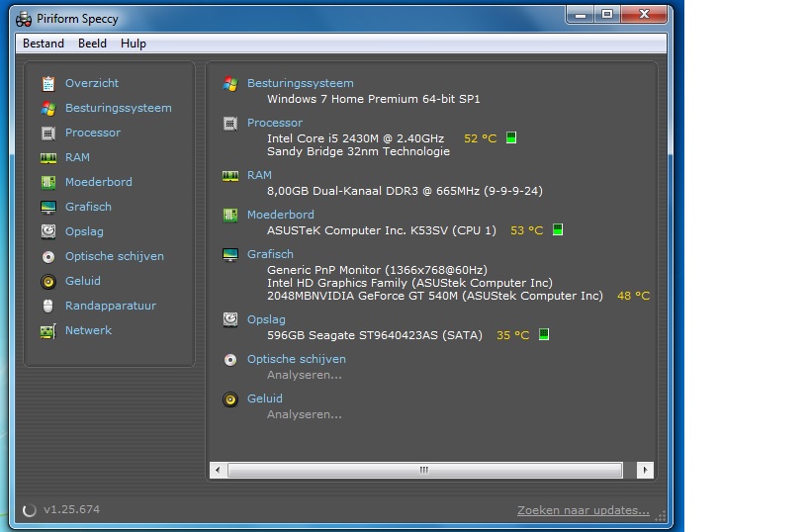Click the speaker icon beside Geluid heading in summary
Viewport: 810px width, 532px height.
(x=229, y=399)
